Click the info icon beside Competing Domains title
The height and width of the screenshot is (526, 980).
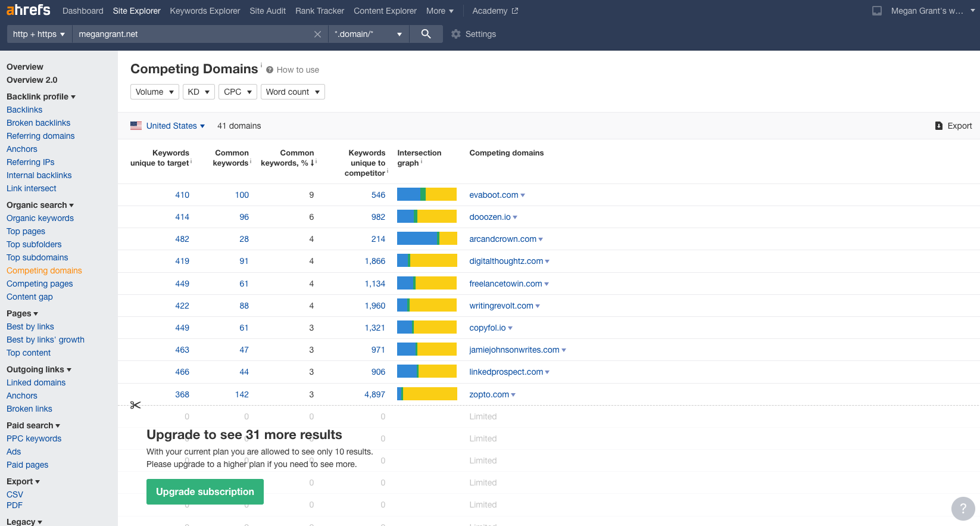coord(261,65)
